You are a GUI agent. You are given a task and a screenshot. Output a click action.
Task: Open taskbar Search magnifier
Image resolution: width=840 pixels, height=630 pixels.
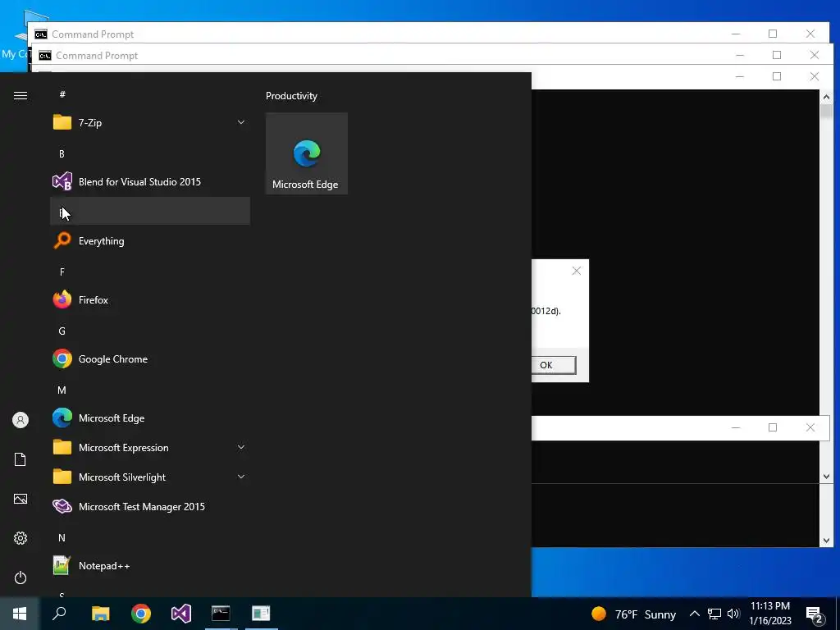point(59,614)
